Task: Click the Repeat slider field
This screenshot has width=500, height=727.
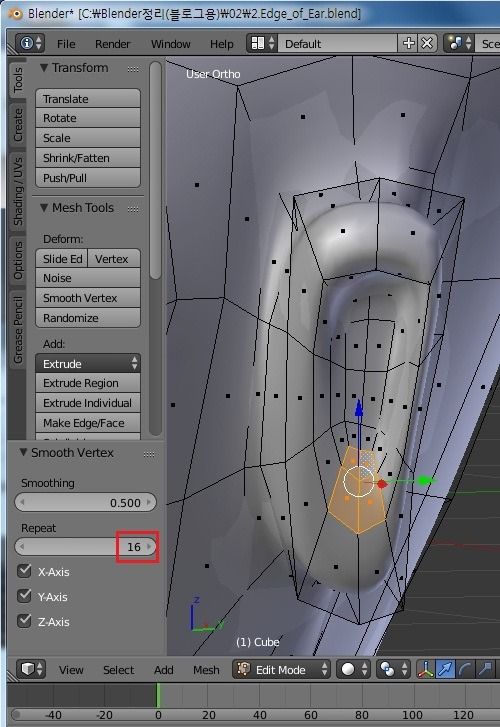Action: 85,547
